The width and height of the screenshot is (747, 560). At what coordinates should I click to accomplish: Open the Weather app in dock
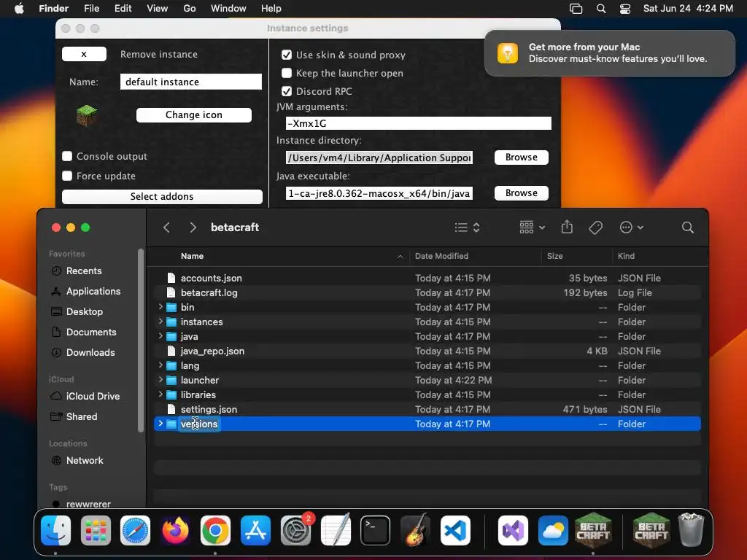(553, 531)
